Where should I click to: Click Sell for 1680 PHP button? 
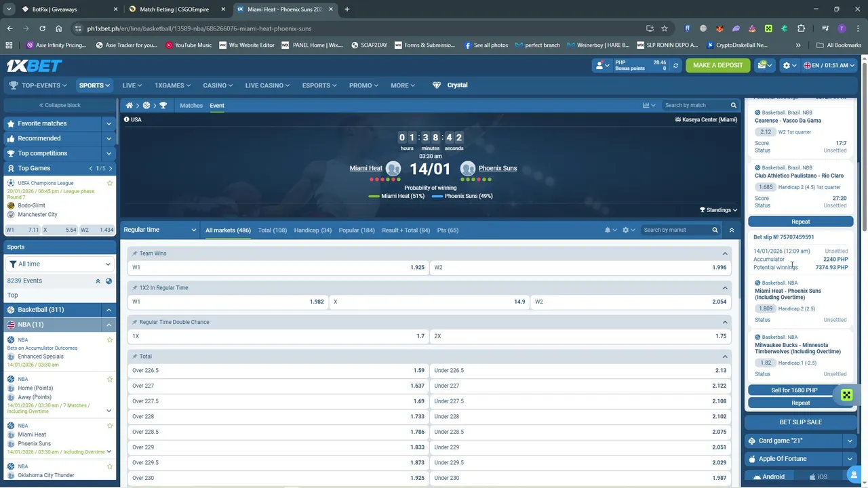794,390
